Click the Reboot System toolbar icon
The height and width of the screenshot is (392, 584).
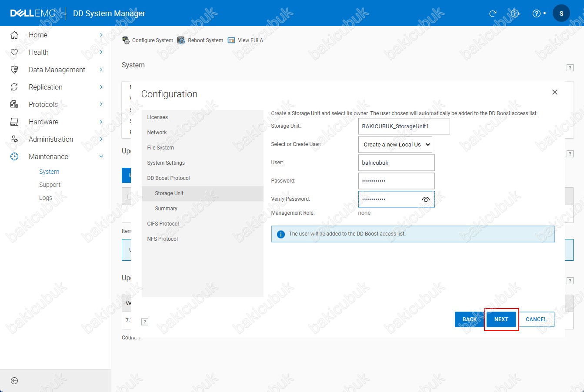click(x=181, y=40)
